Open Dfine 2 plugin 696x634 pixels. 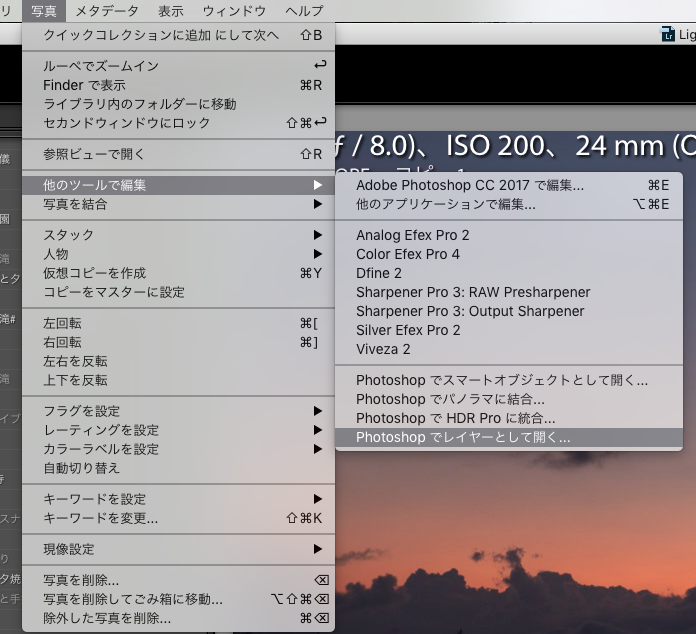(509, 273)
